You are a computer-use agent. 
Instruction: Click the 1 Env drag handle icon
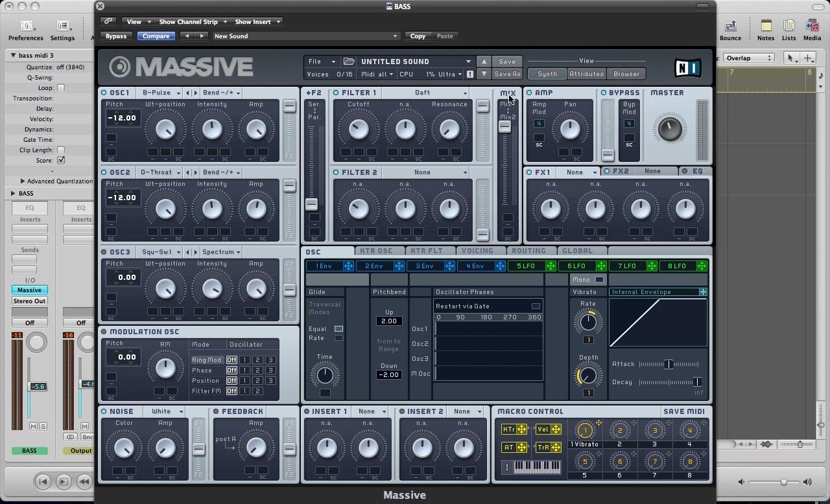point(348,266)
